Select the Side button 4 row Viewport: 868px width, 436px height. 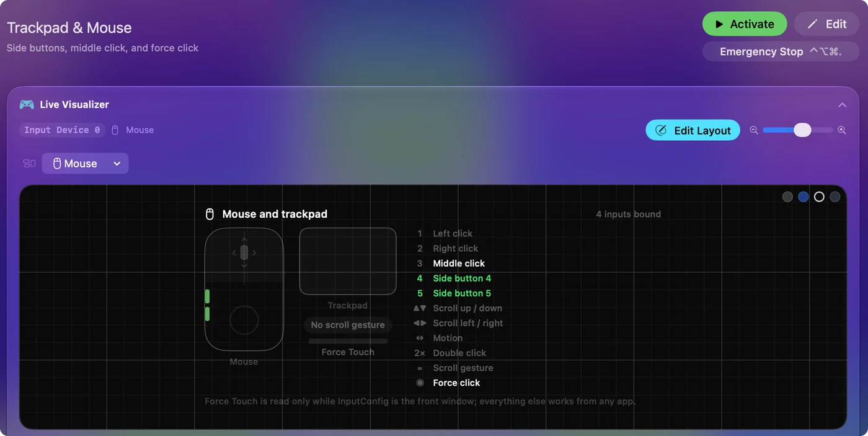(x=454, y=278)
